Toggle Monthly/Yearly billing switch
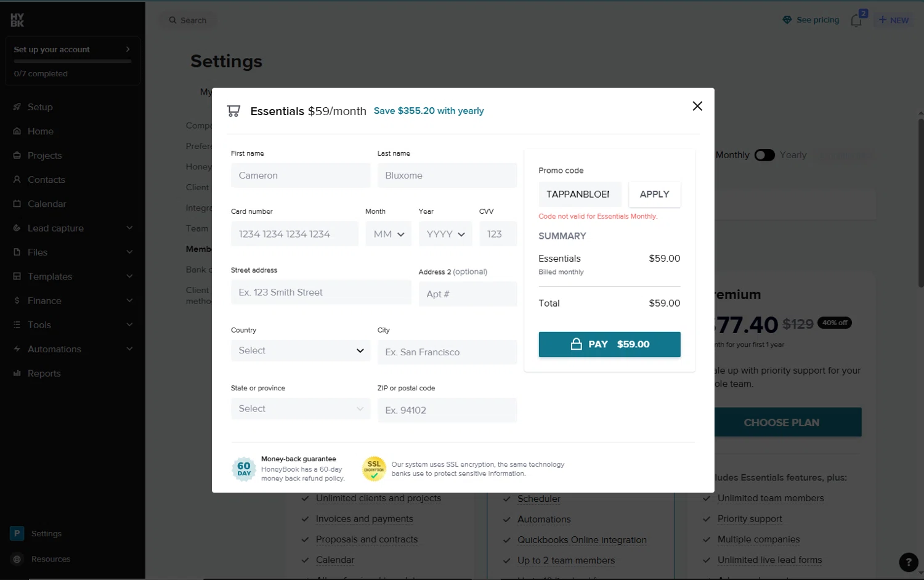The image size is (924, 580). coord(764,155)
